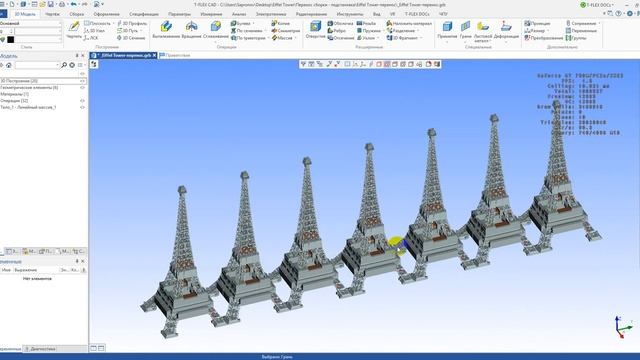Viewport: 640px width, 360px height.
Task: Click the magnifier search icon in model panel
Action: point(64,65)
